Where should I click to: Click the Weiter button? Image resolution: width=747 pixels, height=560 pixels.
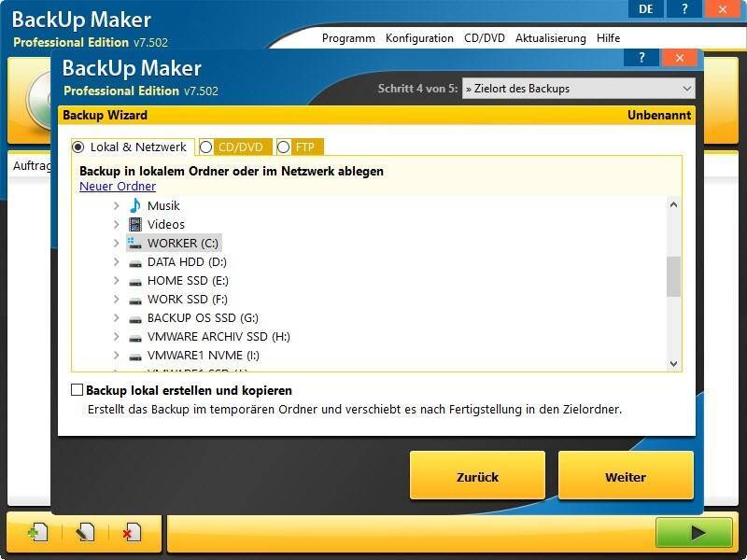(626, 476)
